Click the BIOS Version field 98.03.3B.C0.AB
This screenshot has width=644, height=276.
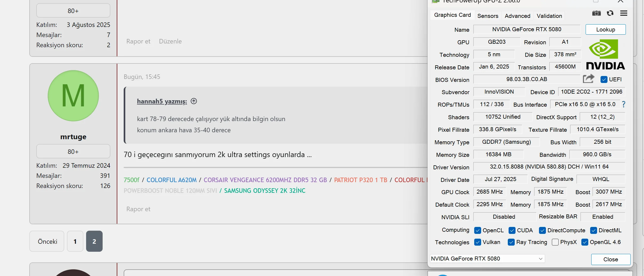tap(527, 79)
